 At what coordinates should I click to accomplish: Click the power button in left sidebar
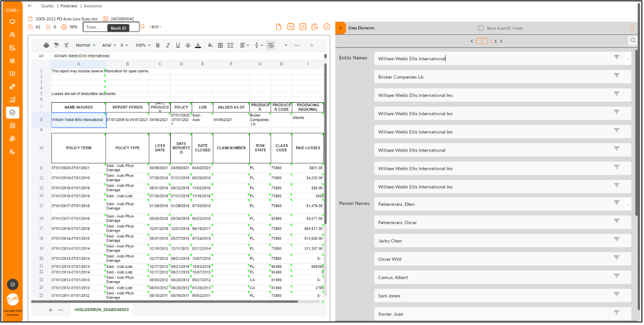13,284
